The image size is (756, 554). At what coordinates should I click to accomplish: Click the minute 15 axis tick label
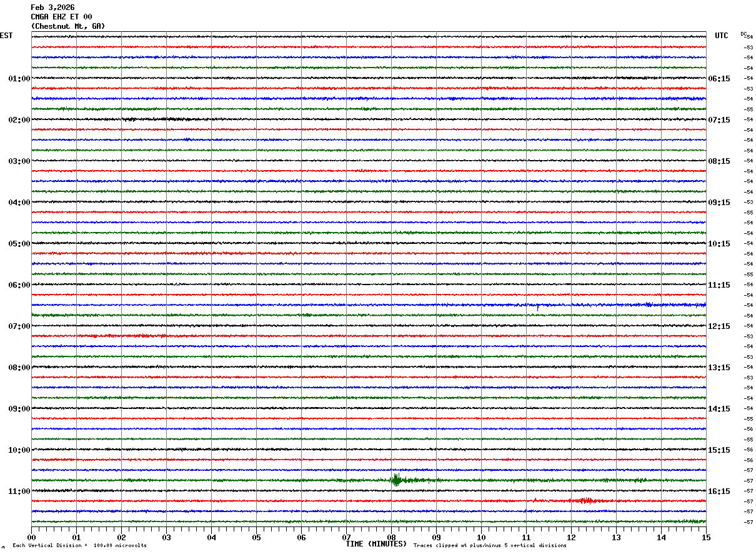[706, 537]
